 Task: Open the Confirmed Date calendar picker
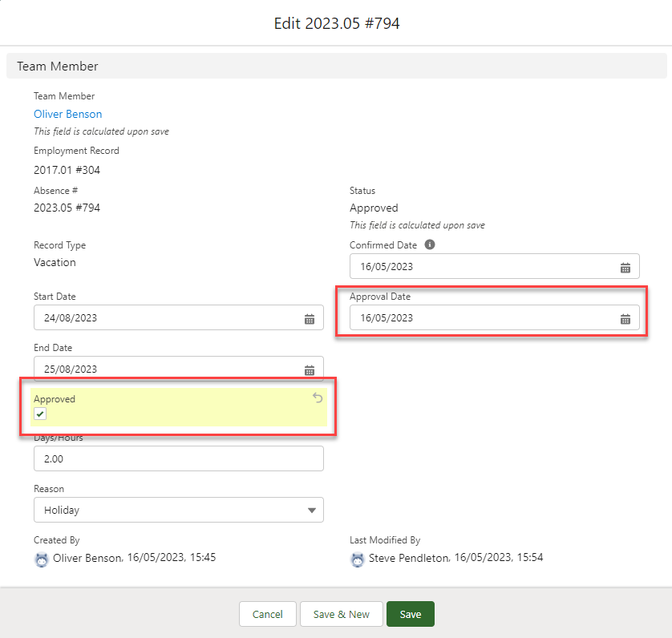tap(625, 267)
